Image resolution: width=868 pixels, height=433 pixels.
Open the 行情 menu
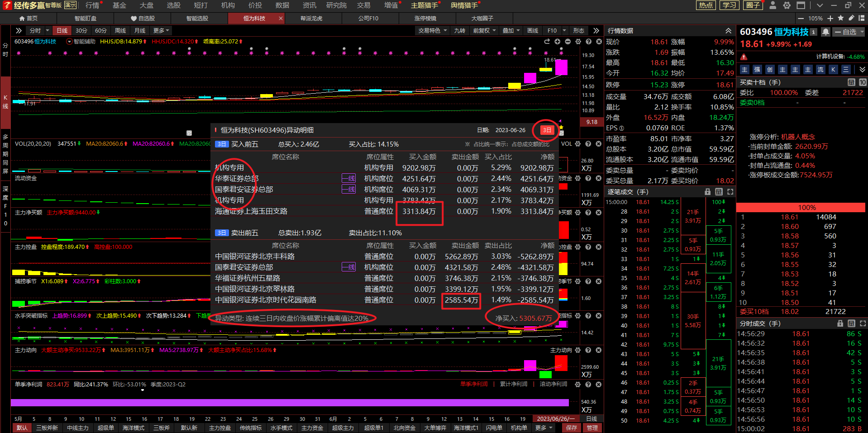click(92, 5)
